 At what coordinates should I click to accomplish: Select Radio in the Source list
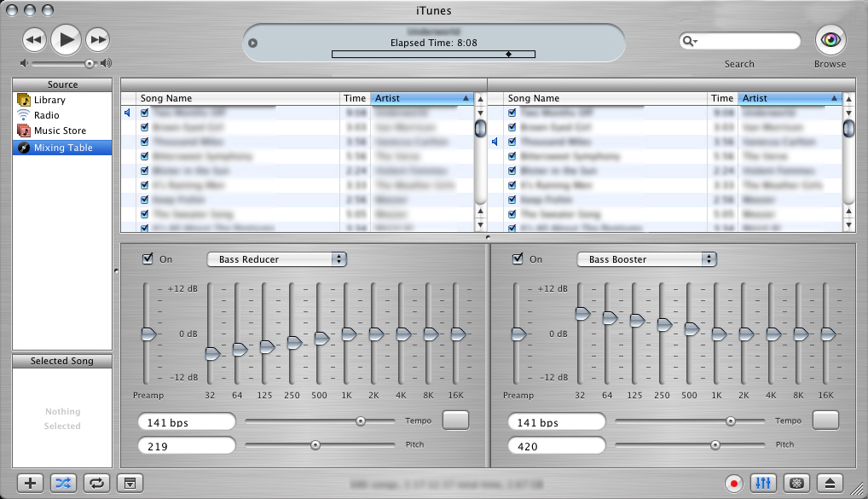[46, 115]
